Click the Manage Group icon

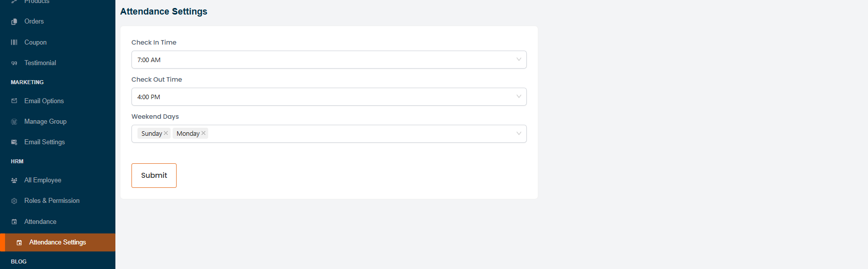click(14, 122)
